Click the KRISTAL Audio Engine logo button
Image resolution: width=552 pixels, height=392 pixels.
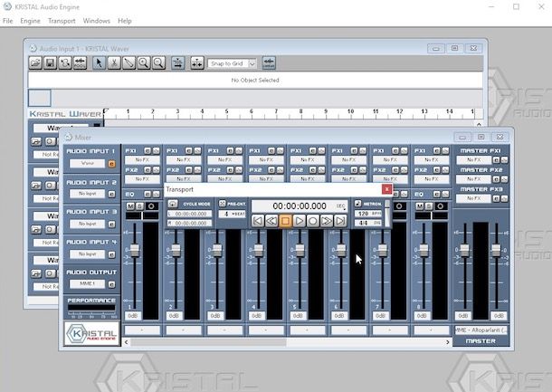92,333
